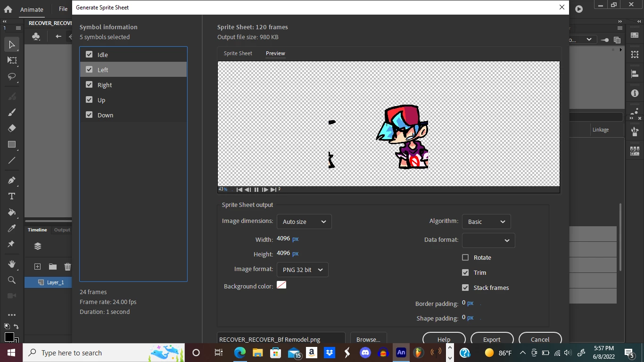Screen dimensions: 644x362
Task: Open the File menu
Action: (63, 9)
